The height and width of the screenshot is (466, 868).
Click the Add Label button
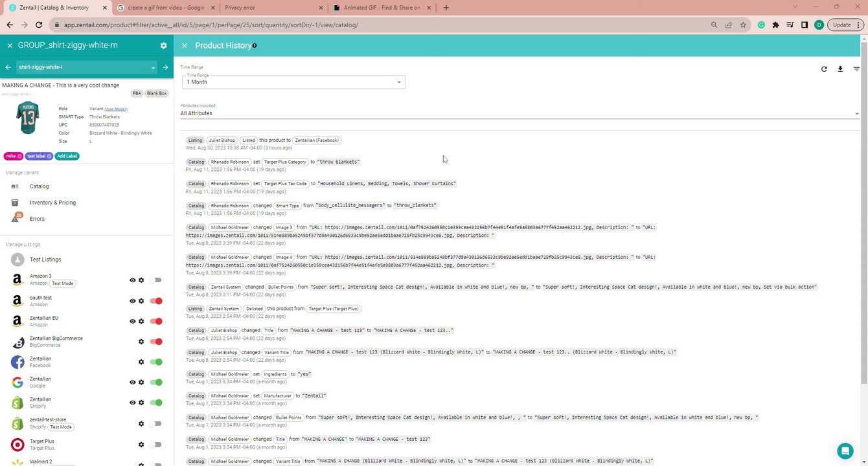pyautogui.click(x=67, y=156)
